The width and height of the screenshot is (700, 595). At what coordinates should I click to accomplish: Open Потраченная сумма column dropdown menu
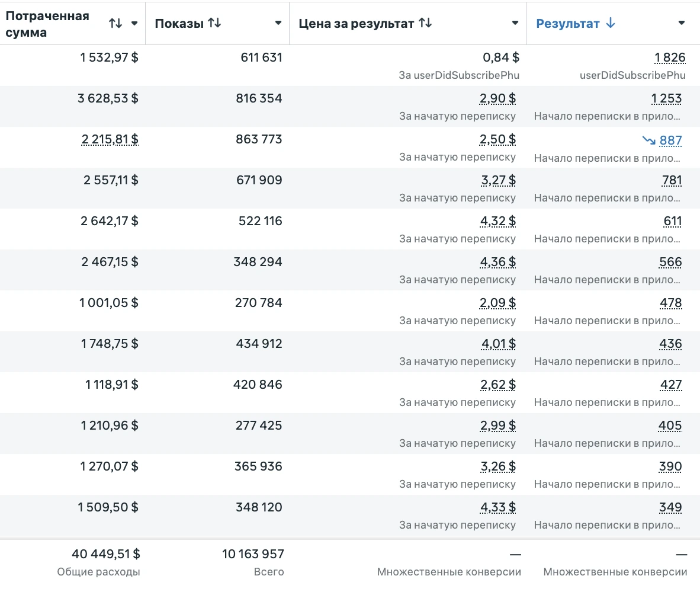pos(134,23)
